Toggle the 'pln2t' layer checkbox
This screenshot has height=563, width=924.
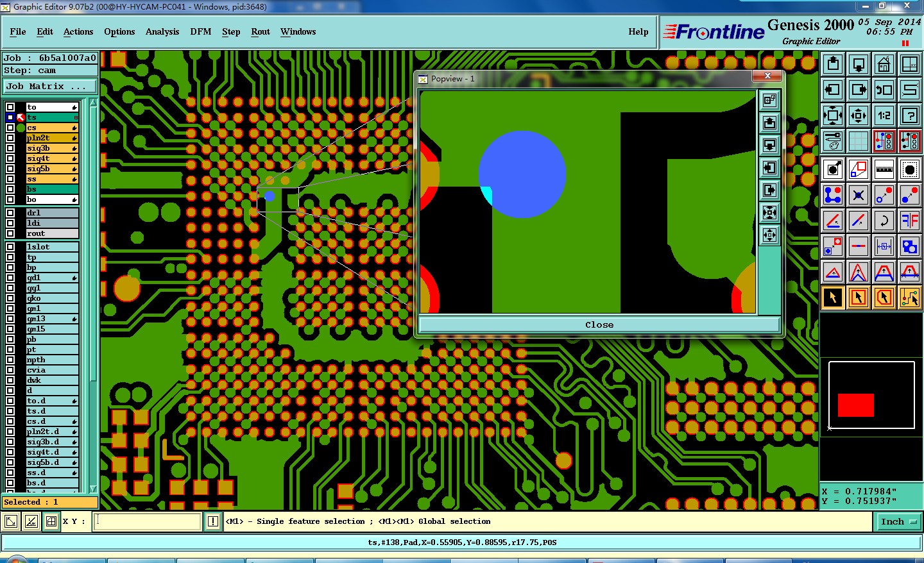coord(10,138)
